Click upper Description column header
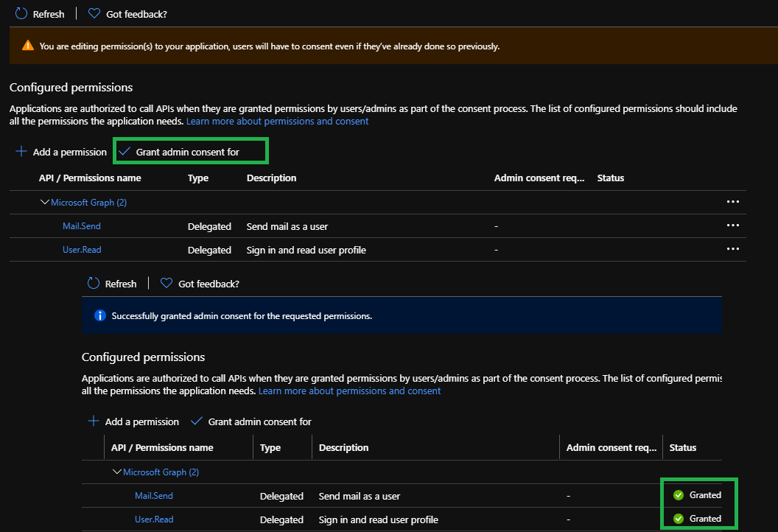 point(271,178)
